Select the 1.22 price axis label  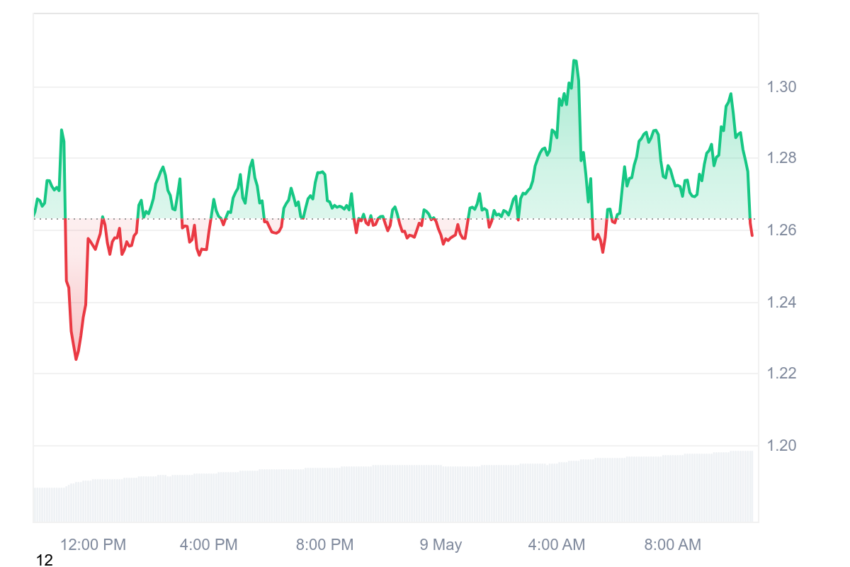point(781,373)
